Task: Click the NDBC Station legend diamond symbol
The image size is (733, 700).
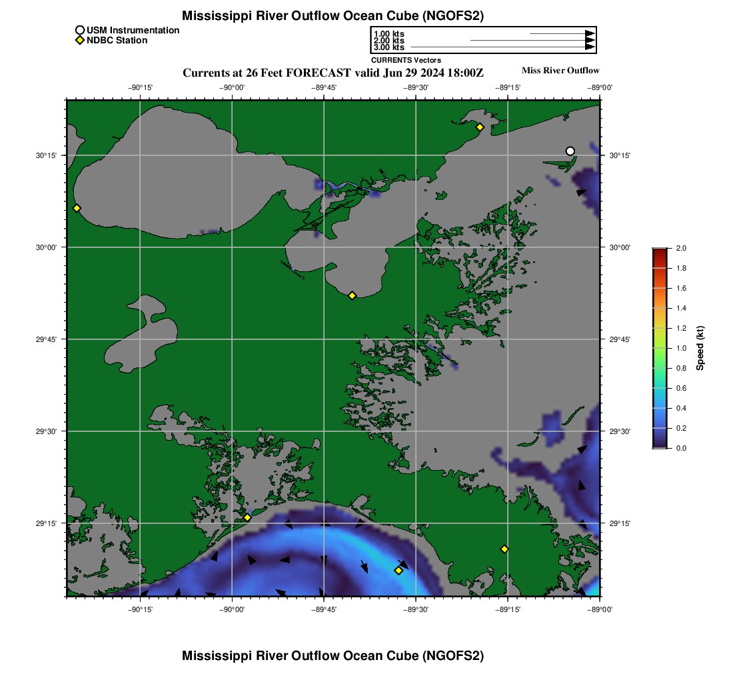Action: (x=79, y=41)
